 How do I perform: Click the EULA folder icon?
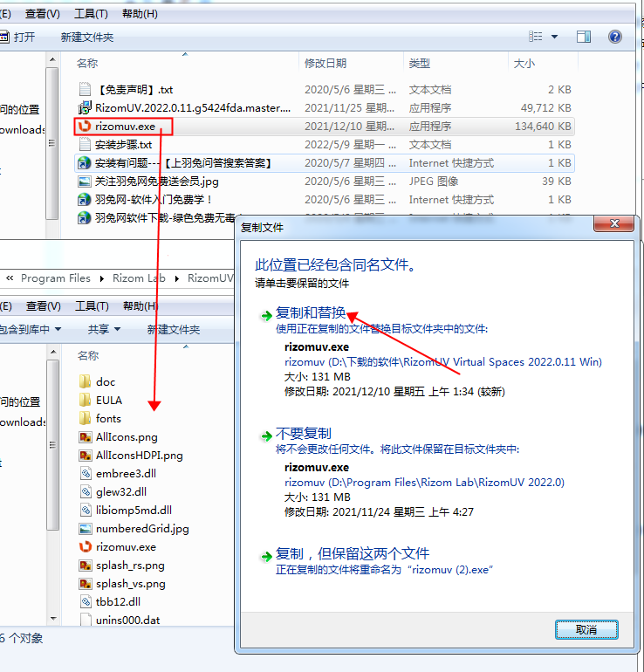tap(86, 400)
